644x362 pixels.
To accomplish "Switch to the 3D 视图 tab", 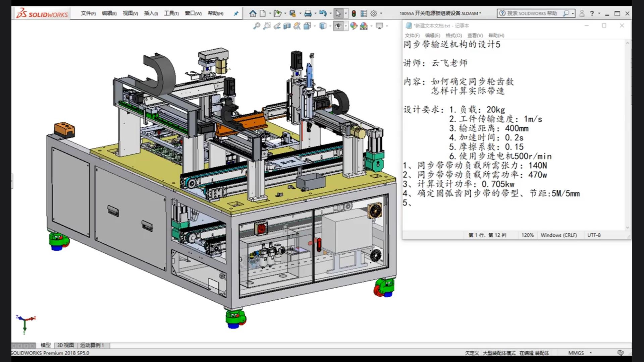I will click(x=65, y=345).
